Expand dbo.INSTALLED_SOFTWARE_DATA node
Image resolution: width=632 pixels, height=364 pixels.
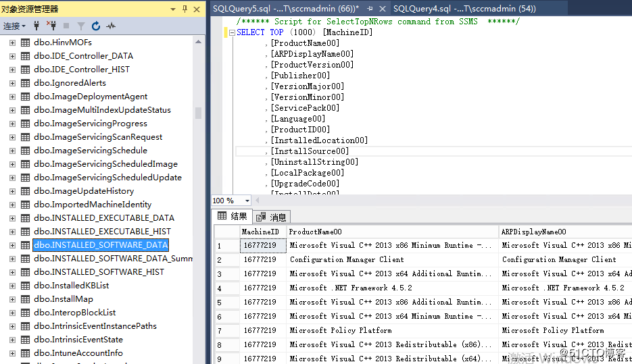(12, 245)
